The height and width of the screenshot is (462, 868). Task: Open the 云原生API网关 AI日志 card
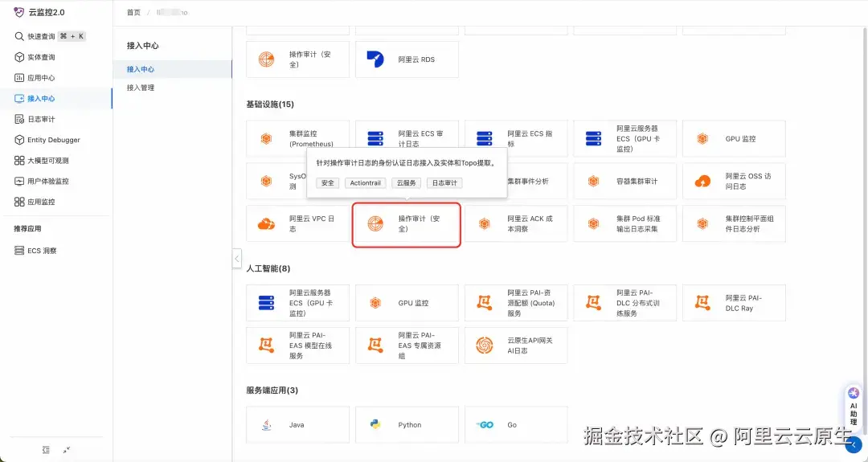pos(516,345)
